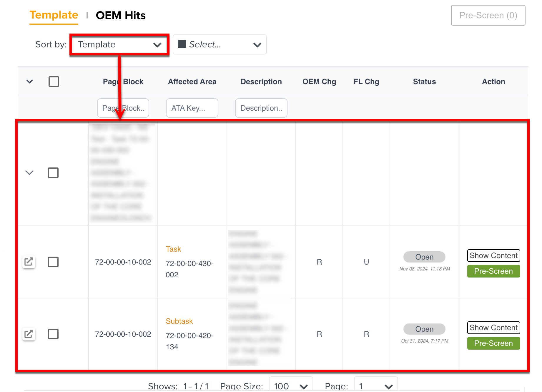Click the Page Block filter input field
Screen dimensions: 542x392
(123, 108)
